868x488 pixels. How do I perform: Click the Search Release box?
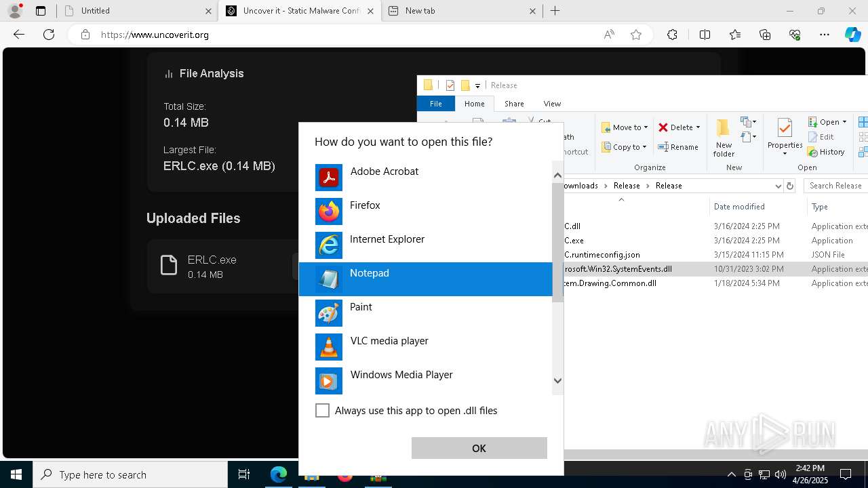836,186
